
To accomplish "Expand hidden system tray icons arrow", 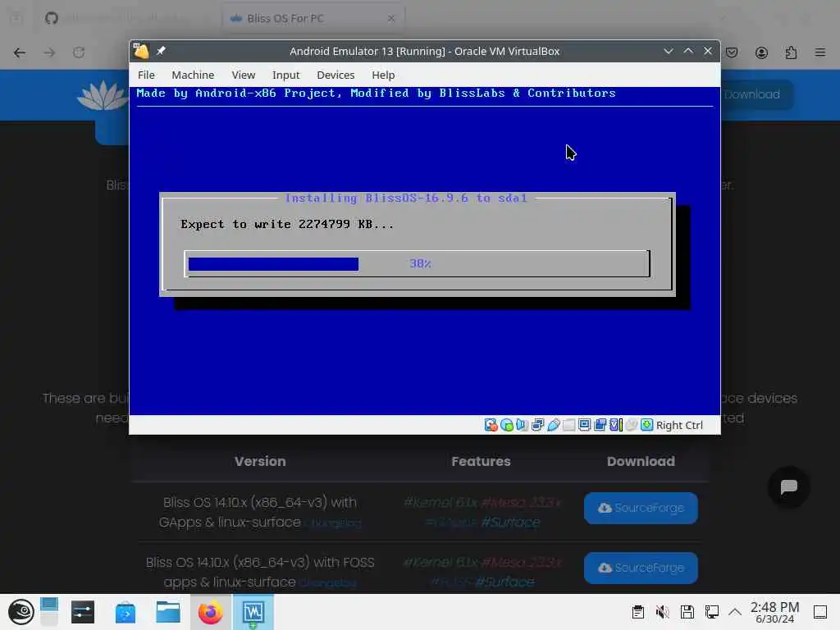I will click(735, 612).
